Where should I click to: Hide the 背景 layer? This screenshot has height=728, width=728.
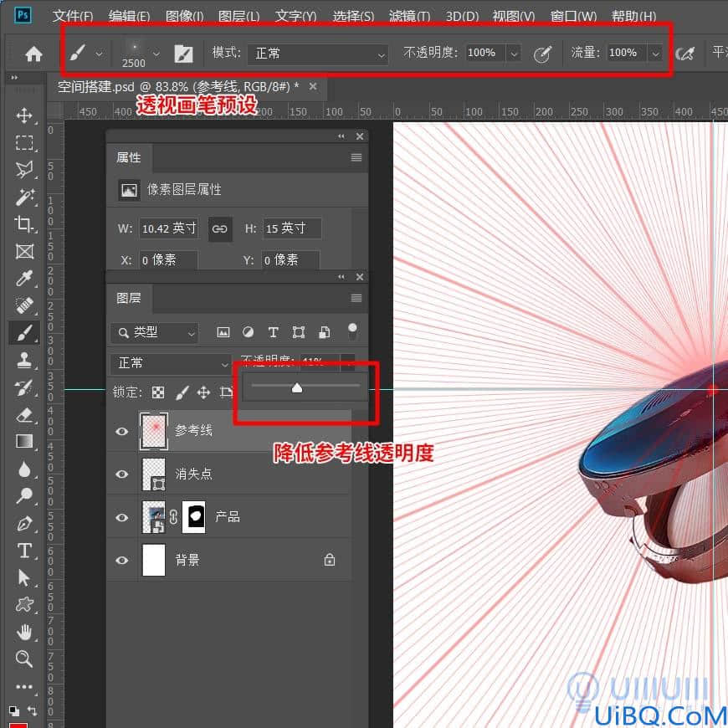(x=122, y=561)
